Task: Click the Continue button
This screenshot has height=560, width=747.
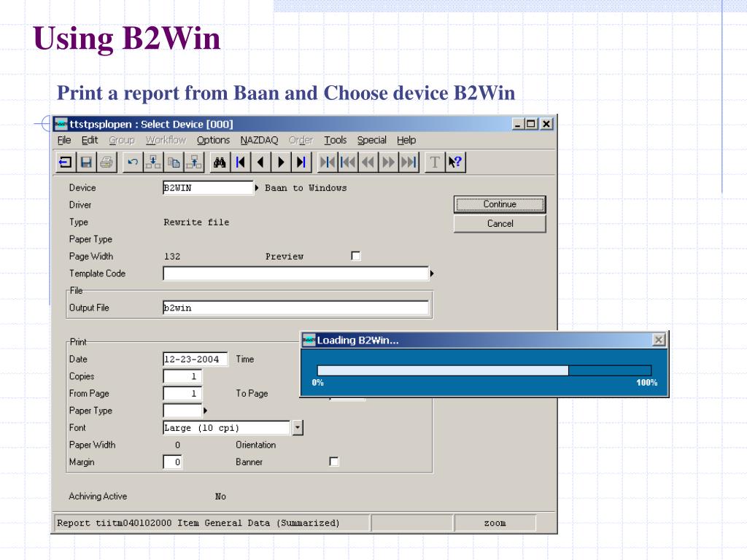Action: click(x=500, y=204)
